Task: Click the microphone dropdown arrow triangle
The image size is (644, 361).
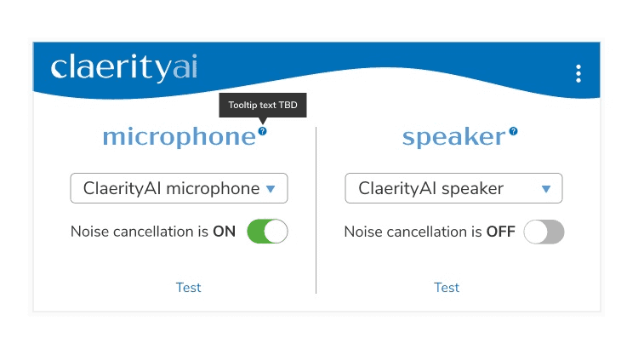Action: 271,189
